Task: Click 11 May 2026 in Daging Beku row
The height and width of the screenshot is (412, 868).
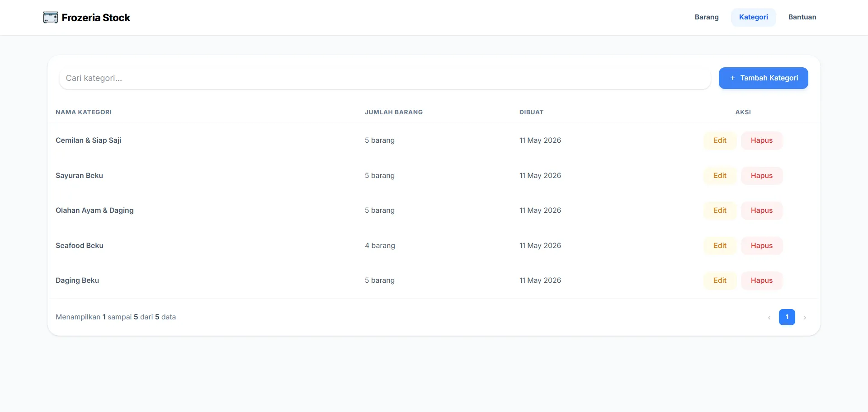Action: [x=540, y=281]
